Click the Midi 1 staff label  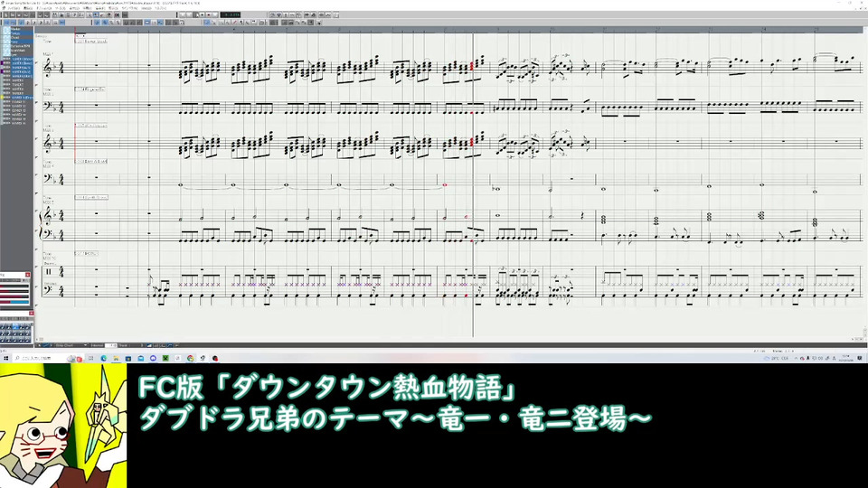click(48, 54)
